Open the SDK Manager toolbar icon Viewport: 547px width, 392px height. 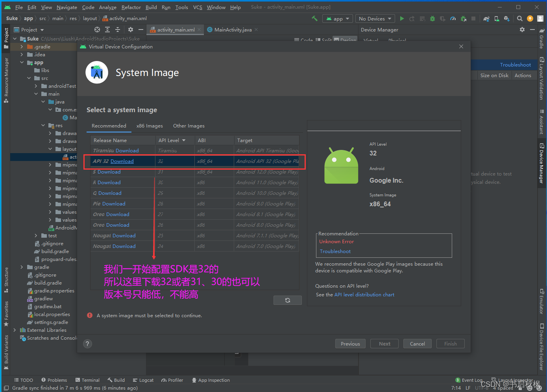tap(507, 18)
